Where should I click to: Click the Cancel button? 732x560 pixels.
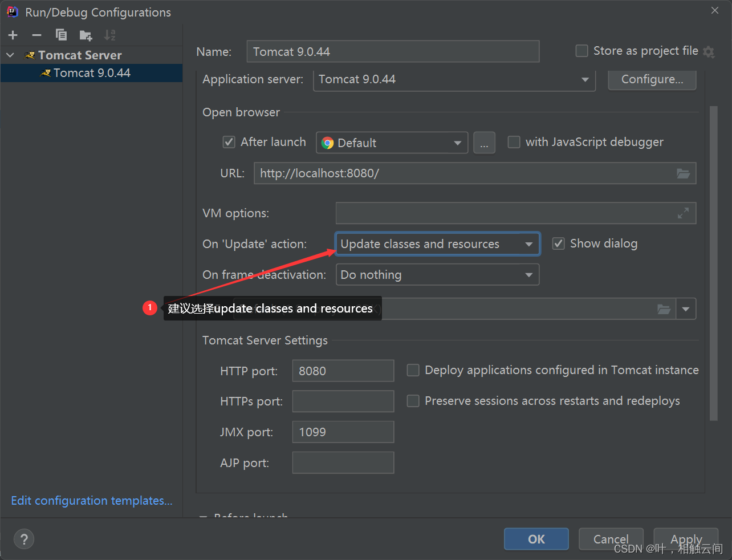point(611,539)
